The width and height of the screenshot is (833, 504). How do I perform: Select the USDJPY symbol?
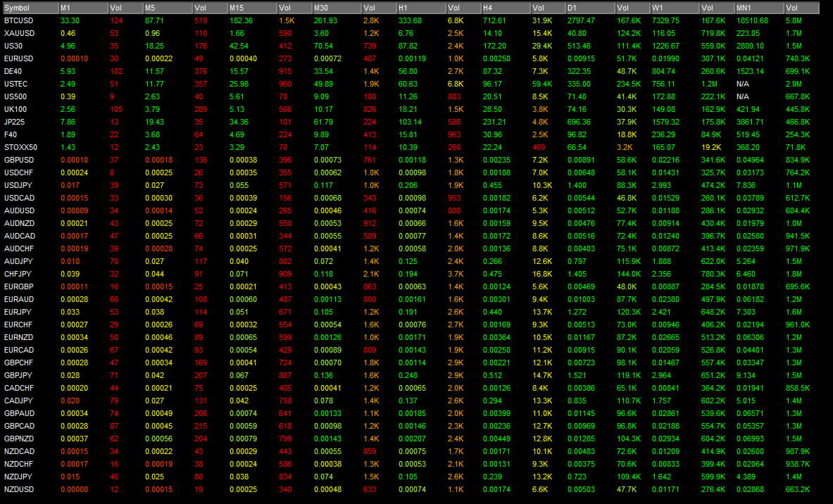coord(18,185)
